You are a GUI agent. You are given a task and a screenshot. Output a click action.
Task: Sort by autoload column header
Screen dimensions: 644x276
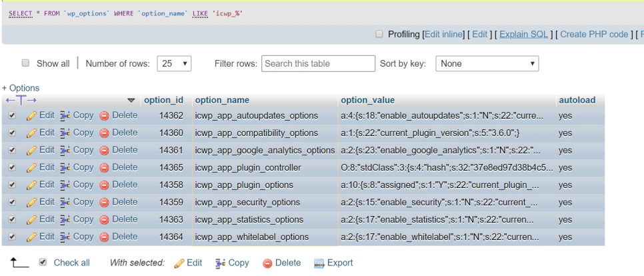pos(576,100)
